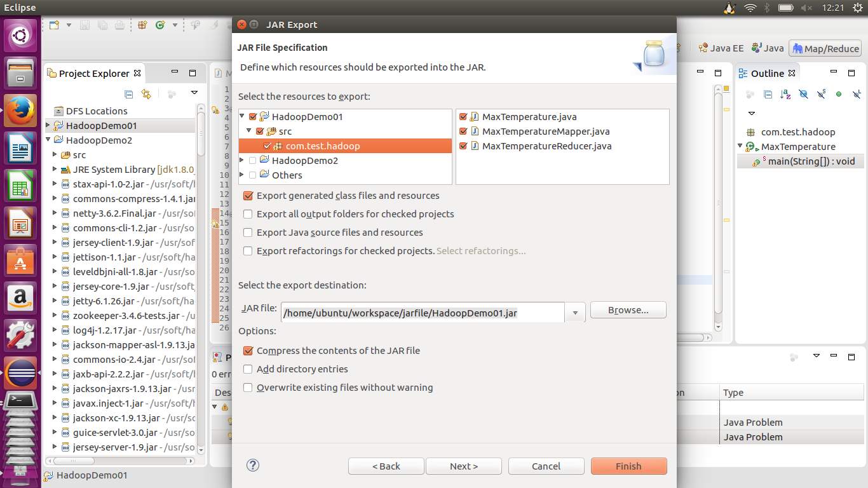Select the Outline view tab

767,73
